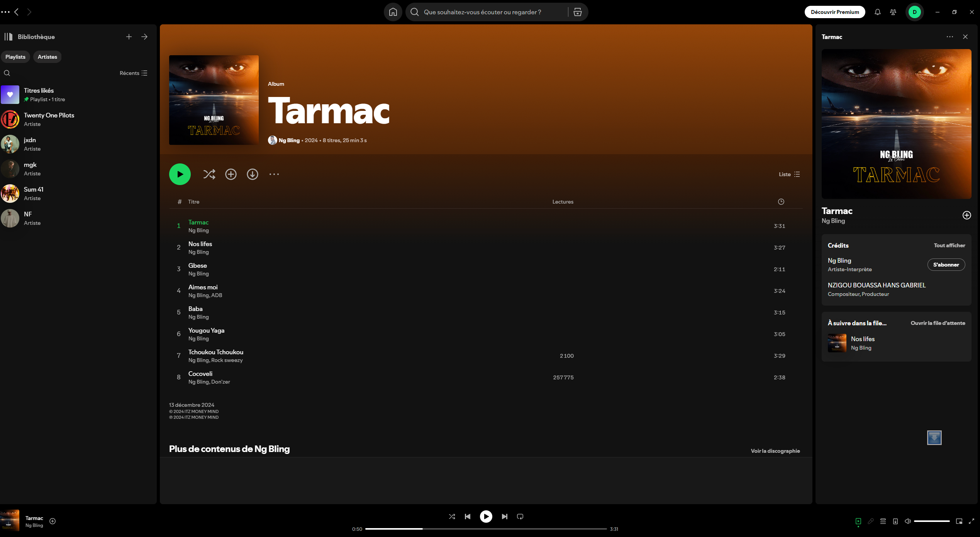The width and height of the screenshot is (980, 537).
Task: Collapse the Bibliothèque library icon
Action: 8,37
